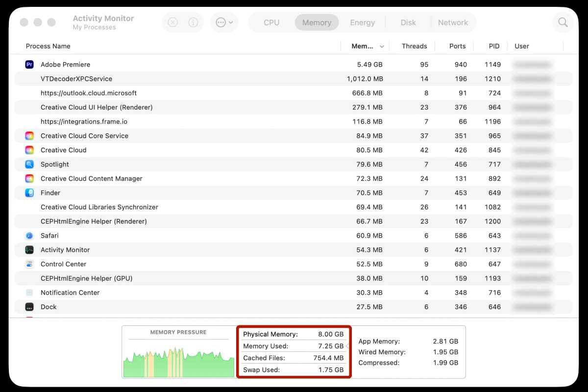Select the VTDecoderXPCService process row
588x392 pixels.
pos(147,78)
